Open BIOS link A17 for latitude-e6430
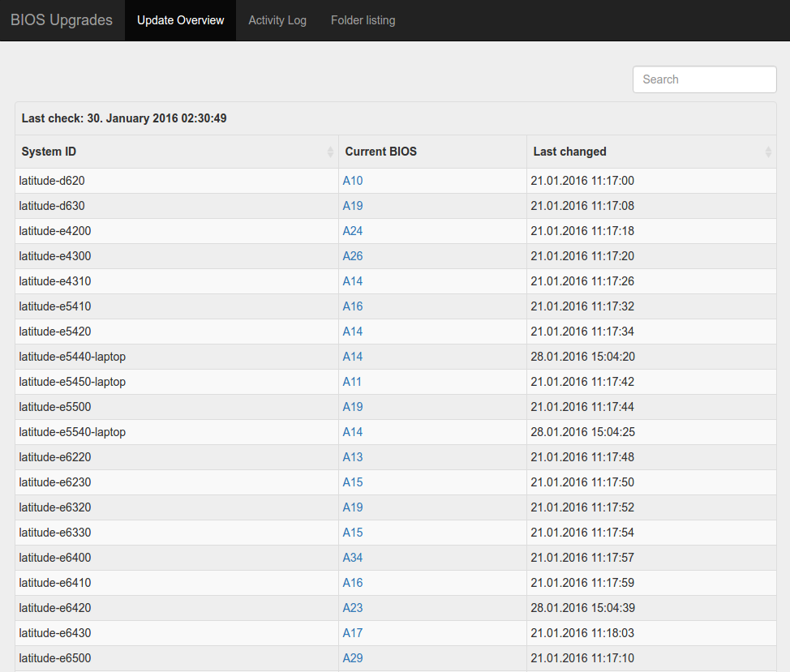Viewport: 790px width, 672px height. coord(353,633)
